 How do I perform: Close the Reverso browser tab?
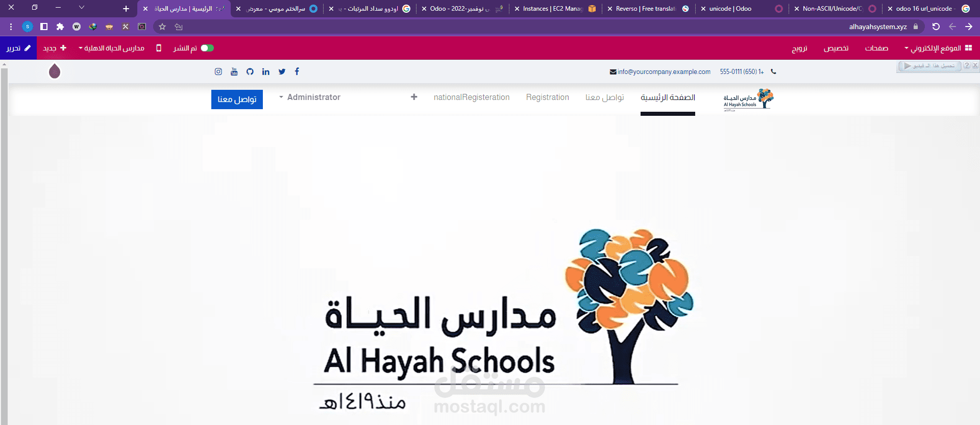tap(610, 9)
